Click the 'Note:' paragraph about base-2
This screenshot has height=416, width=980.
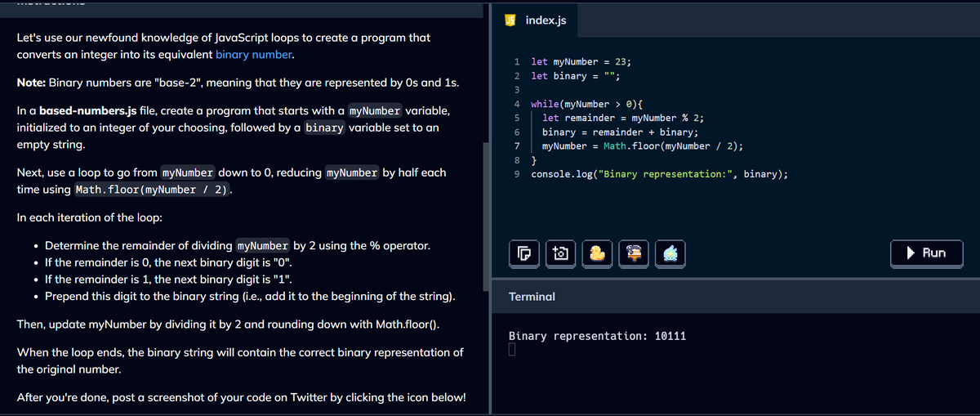coord(238,83)
